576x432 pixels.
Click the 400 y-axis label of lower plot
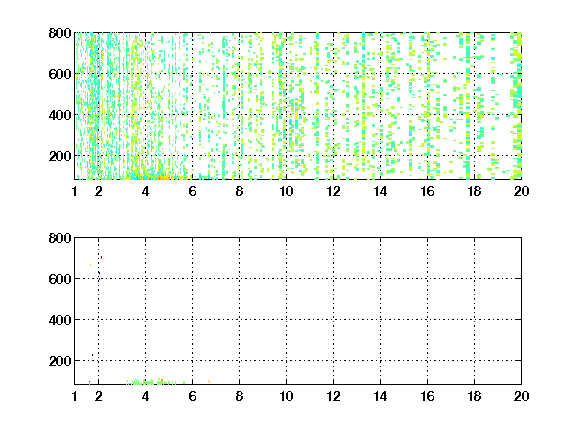pyautogui.click(x=60, y=320)
